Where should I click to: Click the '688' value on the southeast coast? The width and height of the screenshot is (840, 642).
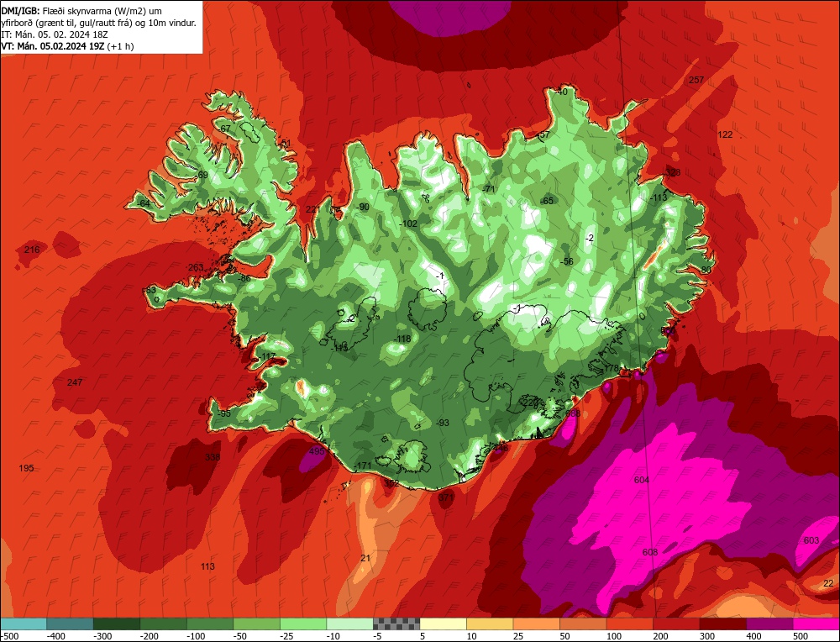pyautogui.click(x=573, y=413)
